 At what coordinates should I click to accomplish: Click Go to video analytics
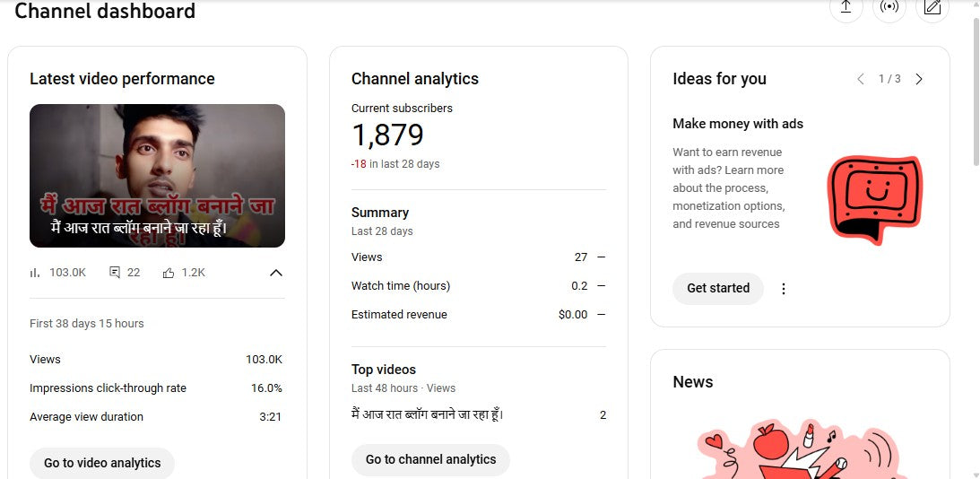point(102,463)
